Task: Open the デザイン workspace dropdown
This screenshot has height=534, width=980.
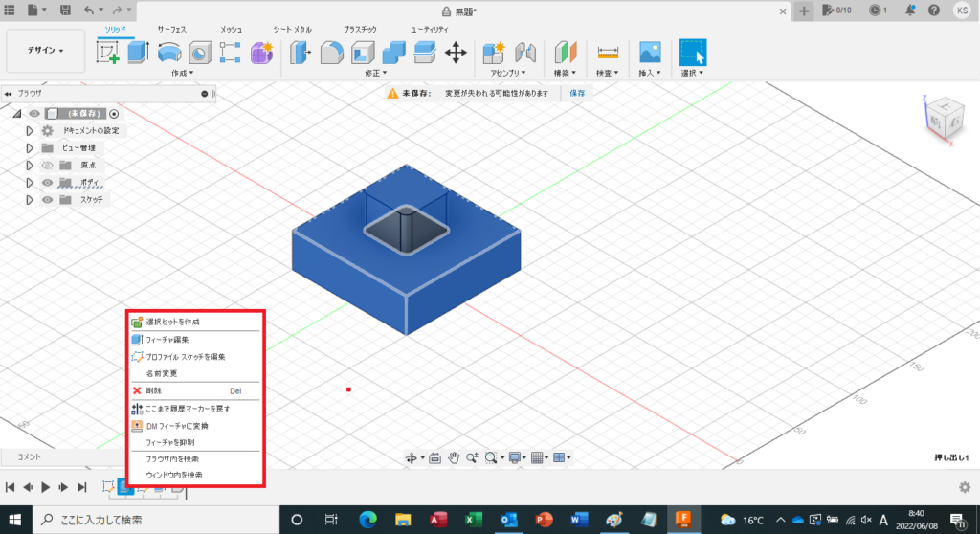Action: [x=45, y=50]
